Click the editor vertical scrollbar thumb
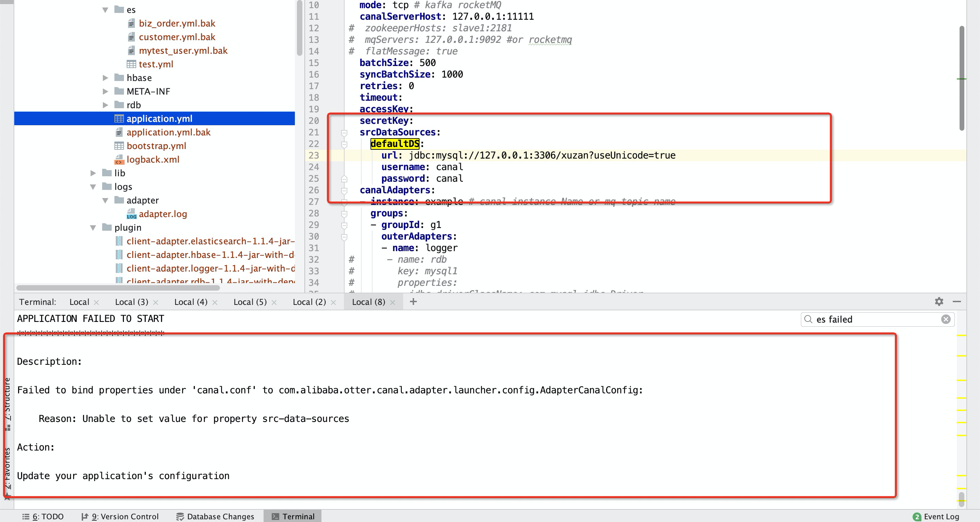Screen dimensions: 980x522 click(962, 78)
